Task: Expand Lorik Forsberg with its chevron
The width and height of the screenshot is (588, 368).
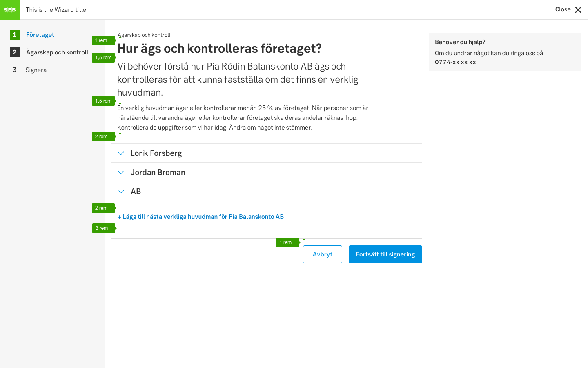Action: pos(121,153)
